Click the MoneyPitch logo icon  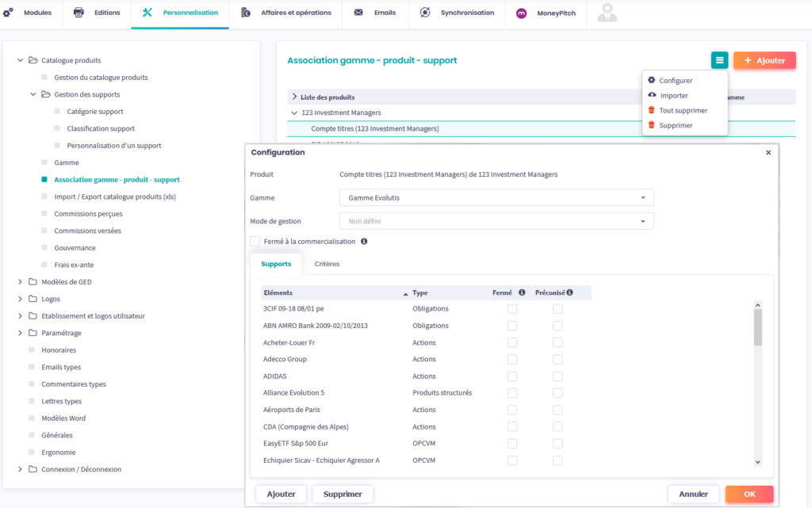(x=522, y=13)
